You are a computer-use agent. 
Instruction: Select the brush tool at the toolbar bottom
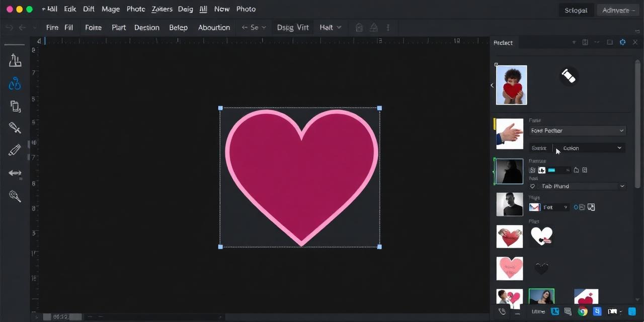click(x=15, y=196)
